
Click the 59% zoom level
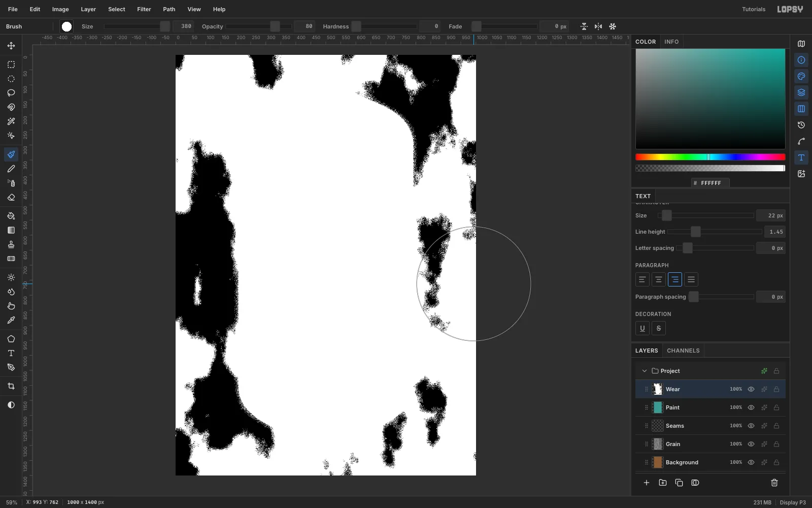click(x=12, y=502)
